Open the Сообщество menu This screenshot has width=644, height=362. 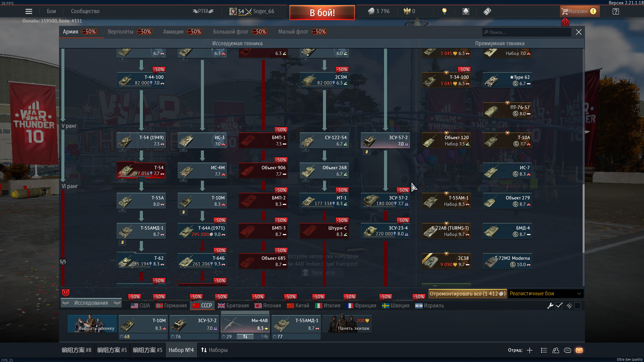click(85, 11)
